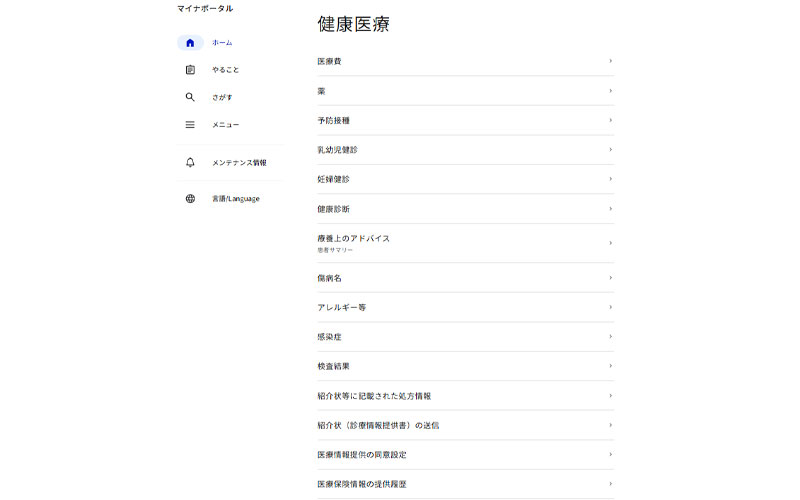Click the メンテナンス情報 bell icon
Screen dimensions: 800x500
[x=190, y=163]
